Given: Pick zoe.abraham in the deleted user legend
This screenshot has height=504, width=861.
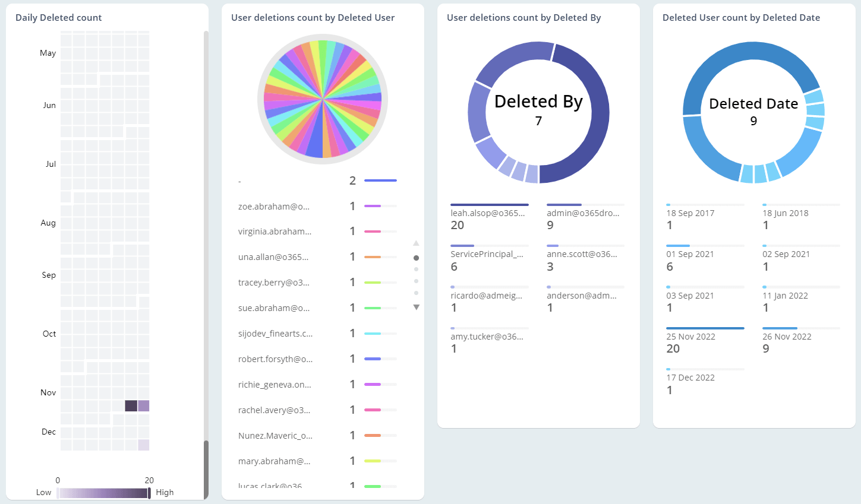Looking at the screenshot, I should pos(274,207).
